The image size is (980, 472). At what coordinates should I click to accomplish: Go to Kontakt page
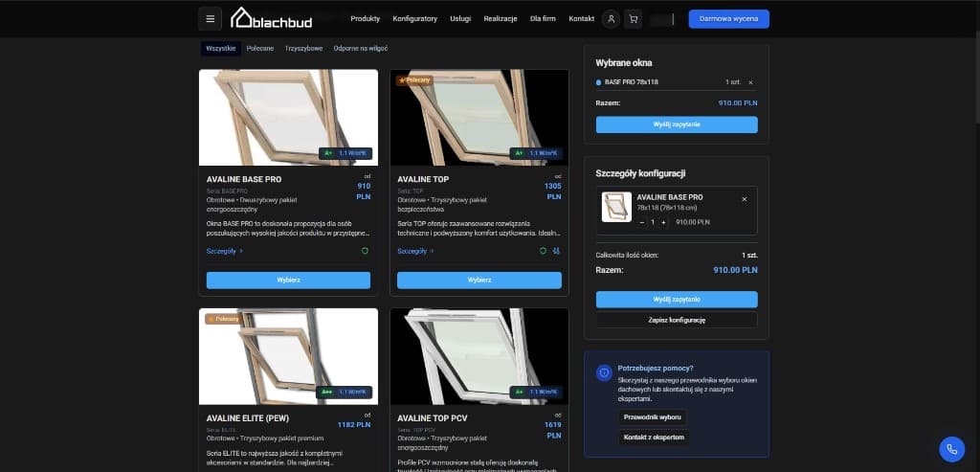pyautogui.click(x=581, y=19)
